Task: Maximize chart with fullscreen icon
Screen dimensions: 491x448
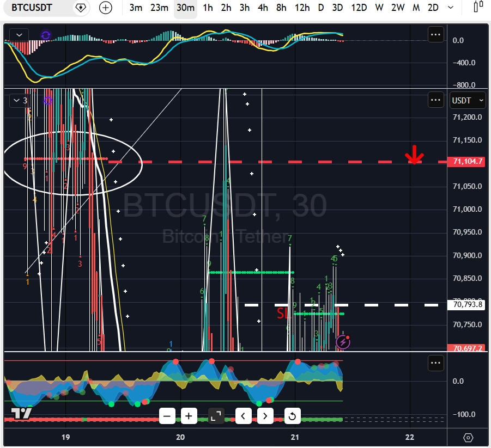Action: tap(216, 416)
